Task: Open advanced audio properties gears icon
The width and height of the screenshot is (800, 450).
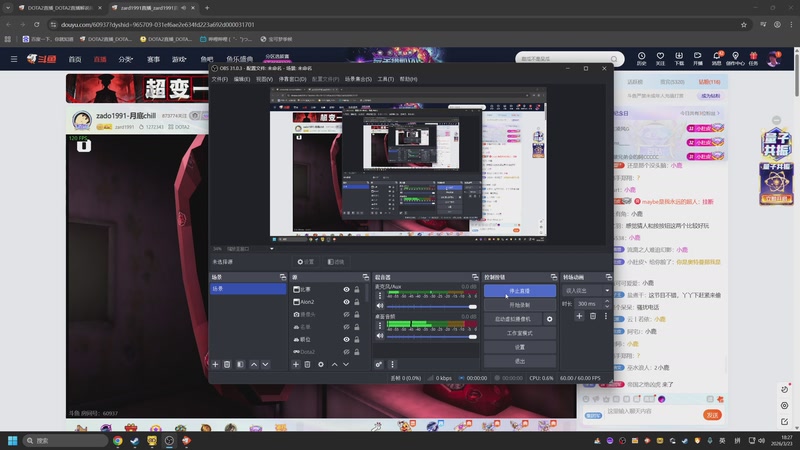Action: point(379,364)
